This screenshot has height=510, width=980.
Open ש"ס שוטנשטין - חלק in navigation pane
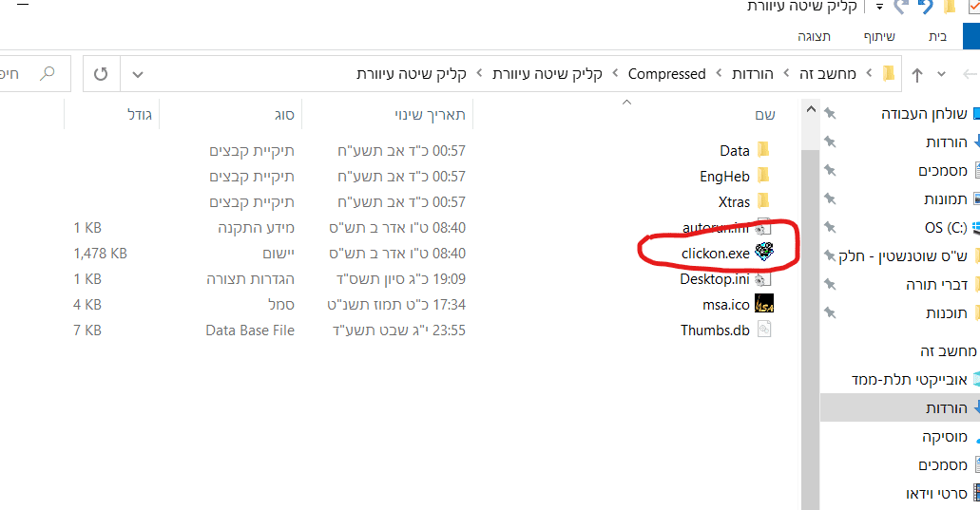click(902, 255)
